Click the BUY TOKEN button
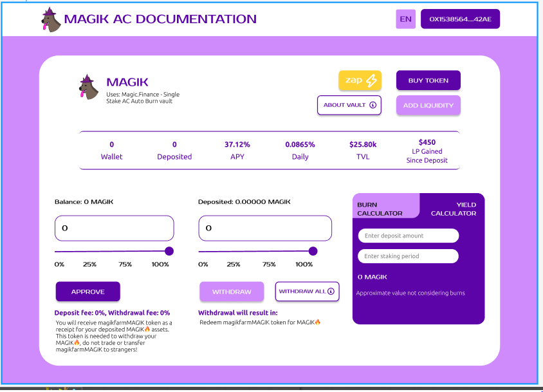Image resolution: width=543 pixels, height=392 pixels. point(428,80)
